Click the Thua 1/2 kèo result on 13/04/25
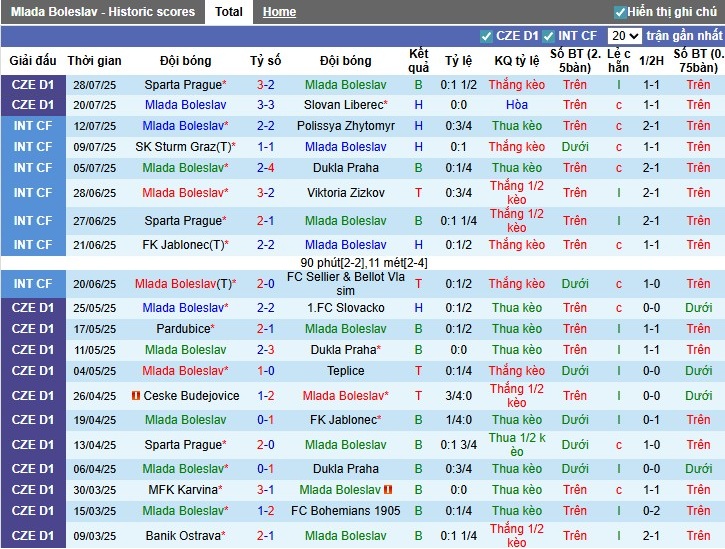The height and width of the screenshot is (549, 725). click(x=517, y=444)
